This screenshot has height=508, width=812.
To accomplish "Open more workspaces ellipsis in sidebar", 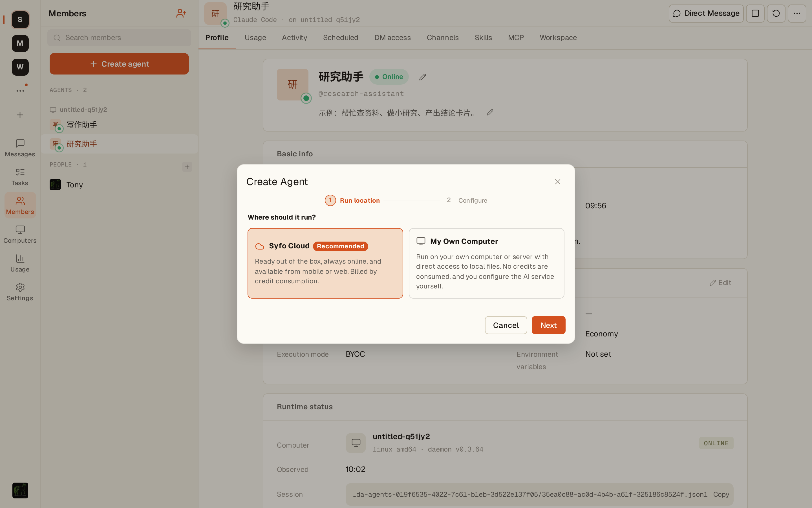I will (20, 91).
